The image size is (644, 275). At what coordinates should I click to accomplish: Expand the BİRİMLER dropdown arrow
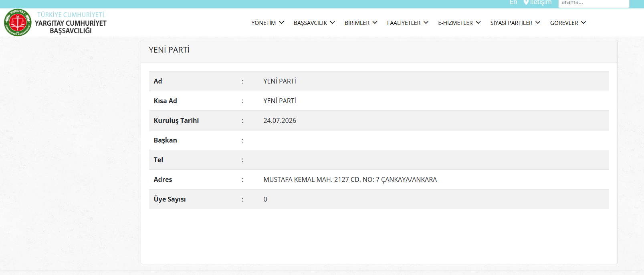(375, 22)
